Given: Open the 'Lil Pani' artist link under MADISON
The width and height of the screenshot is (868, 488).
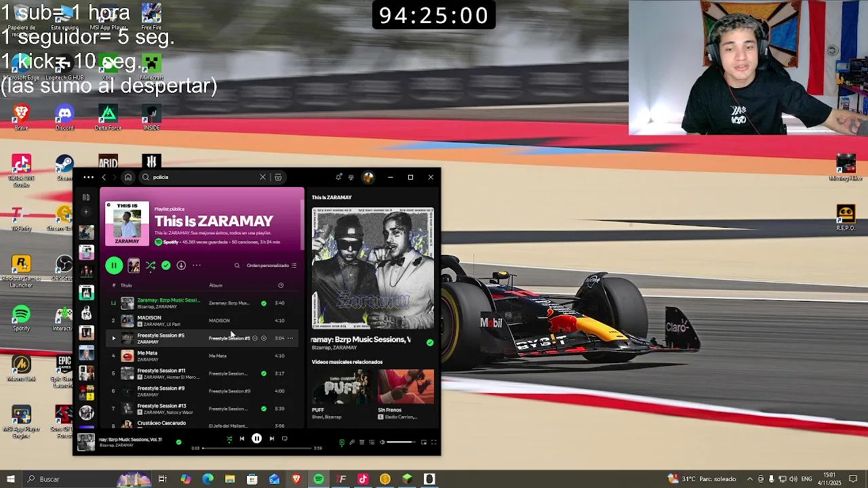Looking at the screenshot, I should pos(173,325).
